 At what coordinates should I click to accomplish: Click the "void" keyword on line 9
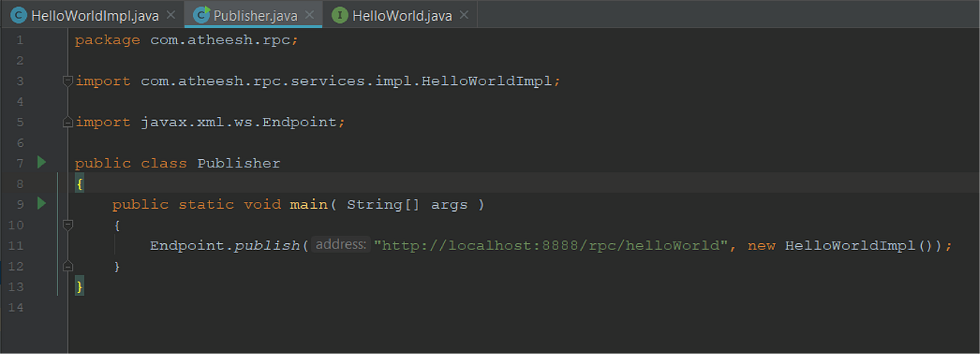(263, 204)
